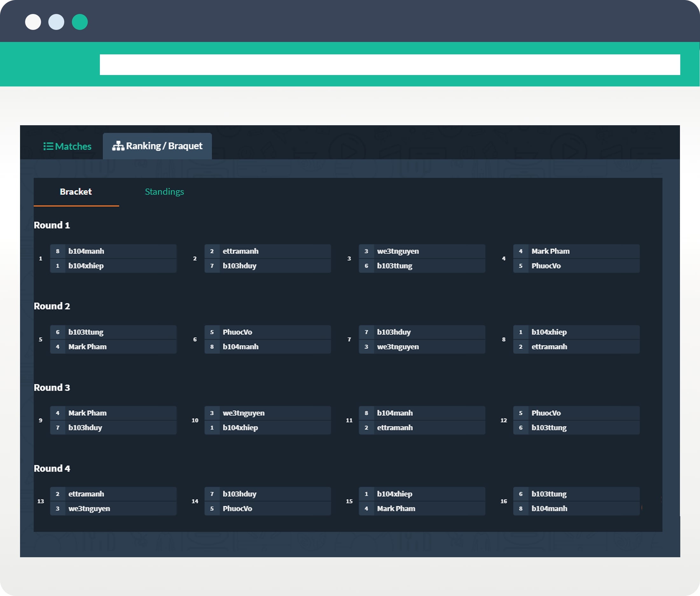Switch to the Standings tab
The width and height of the screenshot is (700, 596).
(164, 191)
